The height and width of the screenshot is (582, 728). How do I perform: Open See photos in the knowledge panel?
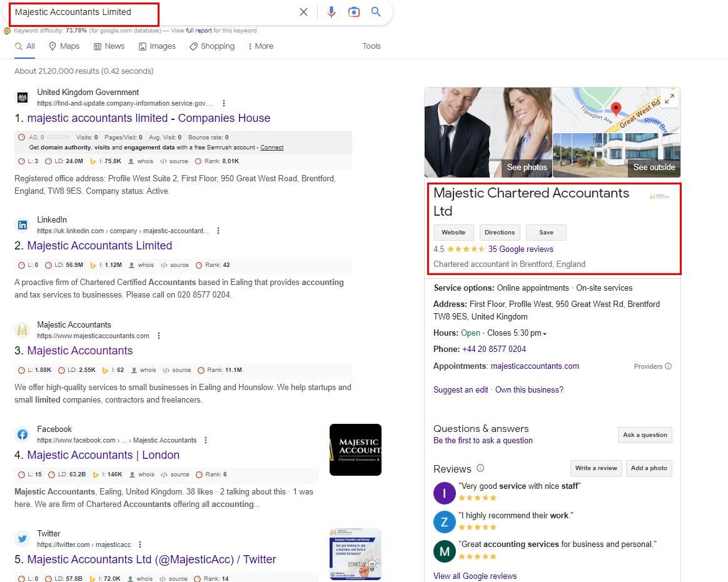pyautogui.click(x=527, y=167)
